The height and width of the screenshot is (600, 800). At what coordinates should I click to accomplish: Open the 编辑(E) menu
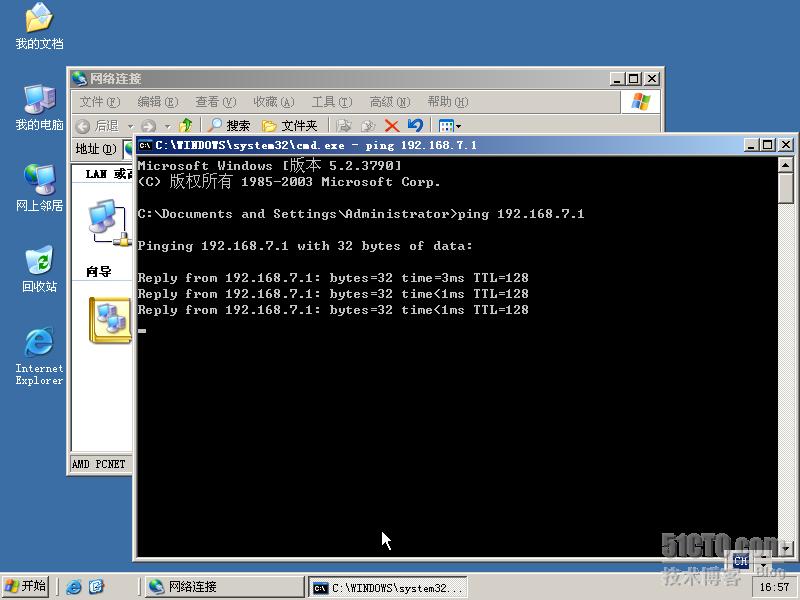pos(158,102)
